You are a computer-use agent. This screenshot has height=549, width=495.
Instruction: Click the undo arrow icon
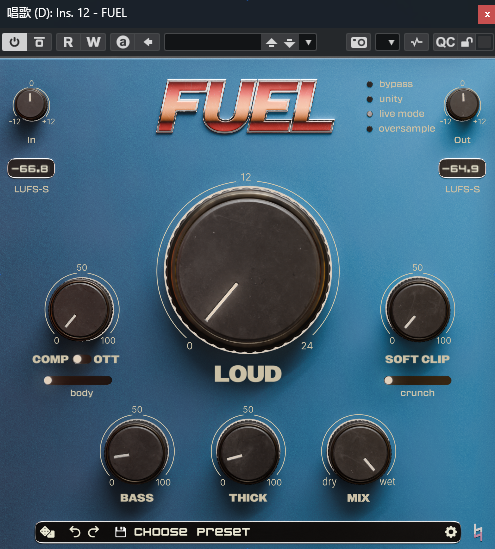[x=74, y=532]
